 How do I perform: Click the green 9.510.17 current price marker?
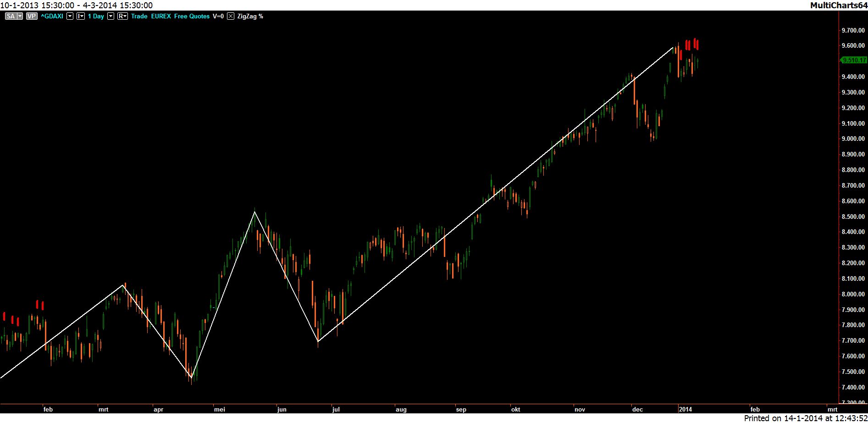(x=854, y=60)
